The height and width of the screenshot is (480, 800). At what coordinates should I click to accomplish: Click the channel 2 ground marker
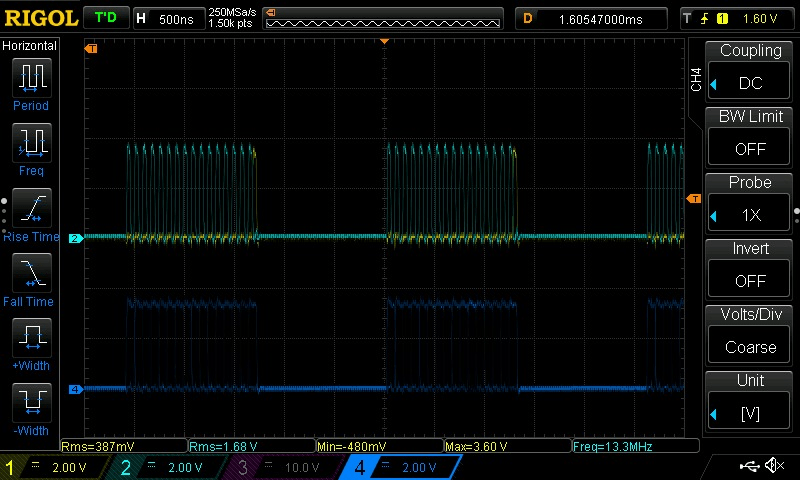click(76, 238)
